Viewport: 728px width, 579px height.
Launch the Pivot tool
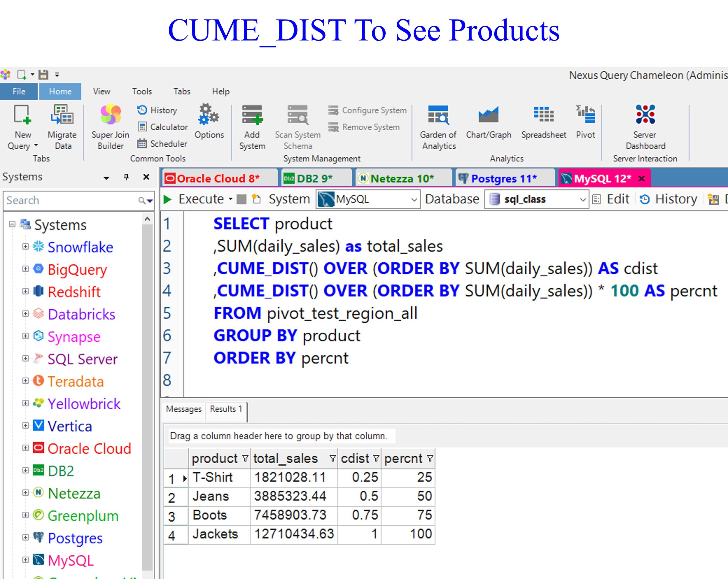(585, 115)
